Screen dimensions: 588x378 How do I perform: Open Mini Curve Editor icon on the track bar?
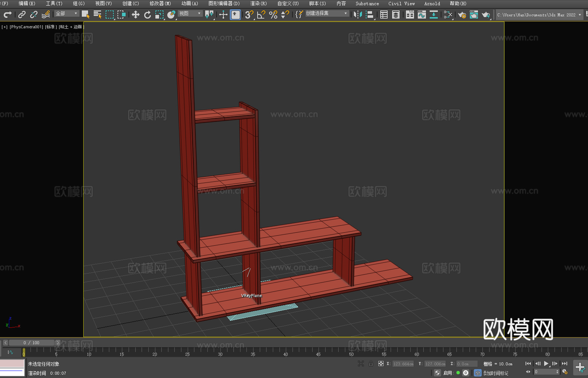10,352
